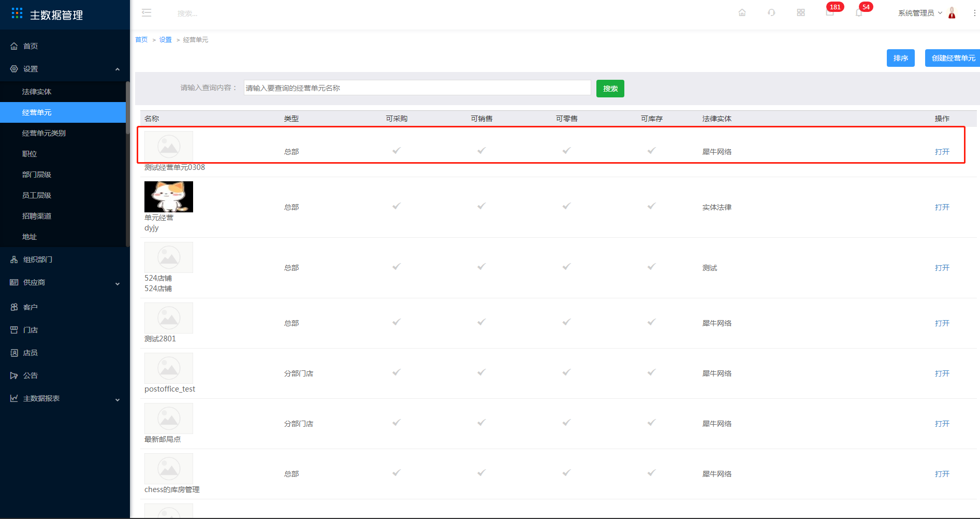This screenshot has width=980, height=519.
Task: Click the 组织部门 hierarchy icon
Action: point(14,259)
